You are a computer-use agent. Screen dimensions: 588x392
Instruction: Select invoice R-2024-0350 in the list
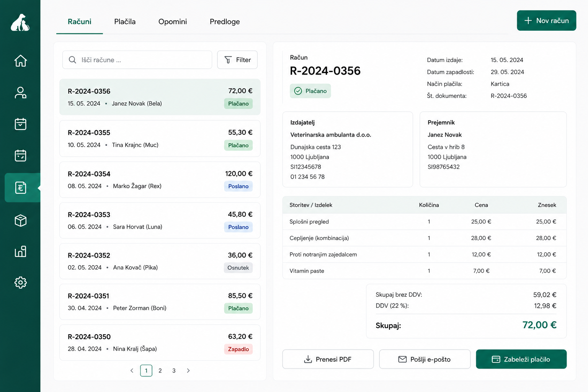(x=160, y=343)
